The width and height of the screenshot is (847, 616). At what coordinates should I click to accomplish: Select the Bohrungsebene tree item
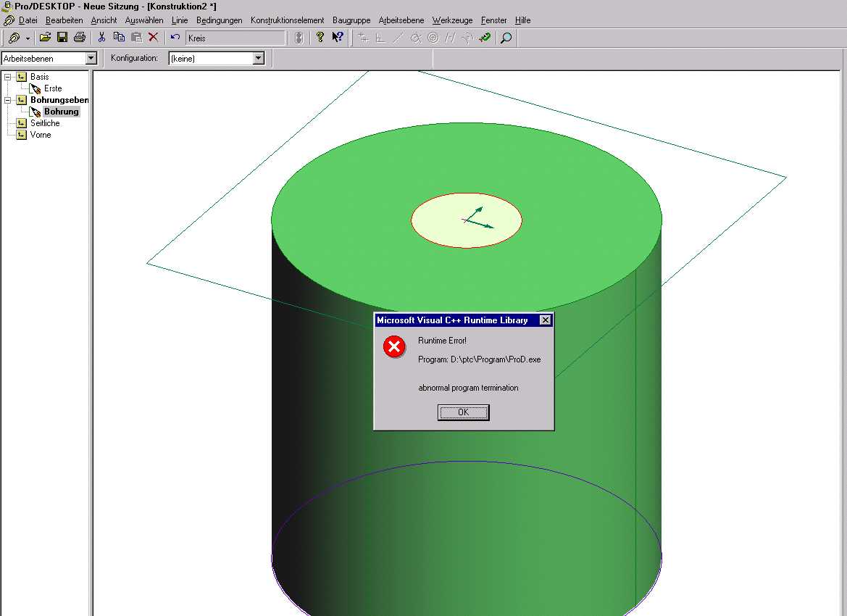(59, 100)
